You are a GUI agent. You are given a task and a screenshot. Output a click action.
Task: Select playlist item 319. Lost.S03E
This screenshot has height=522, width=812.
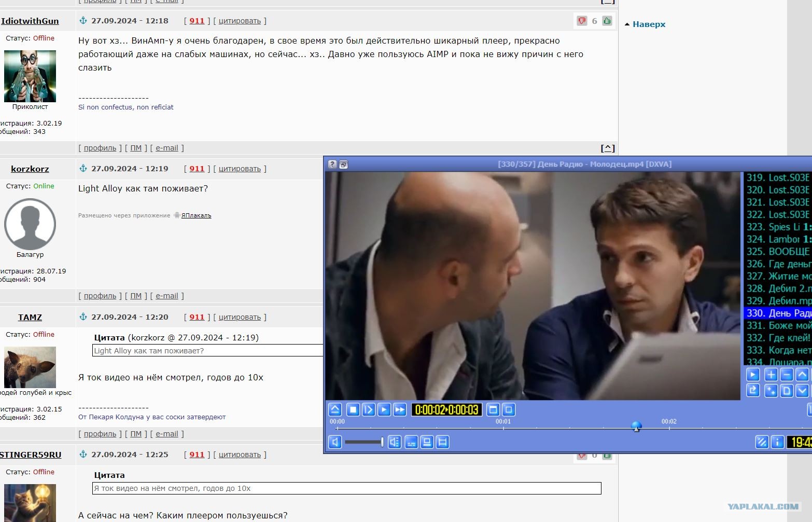point(778,177)
